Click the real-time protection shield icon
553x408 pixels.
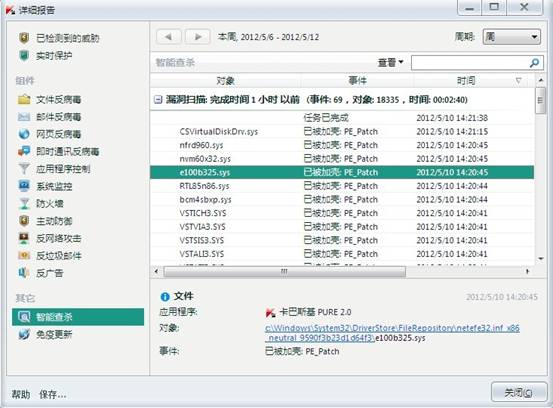[24, 55]
